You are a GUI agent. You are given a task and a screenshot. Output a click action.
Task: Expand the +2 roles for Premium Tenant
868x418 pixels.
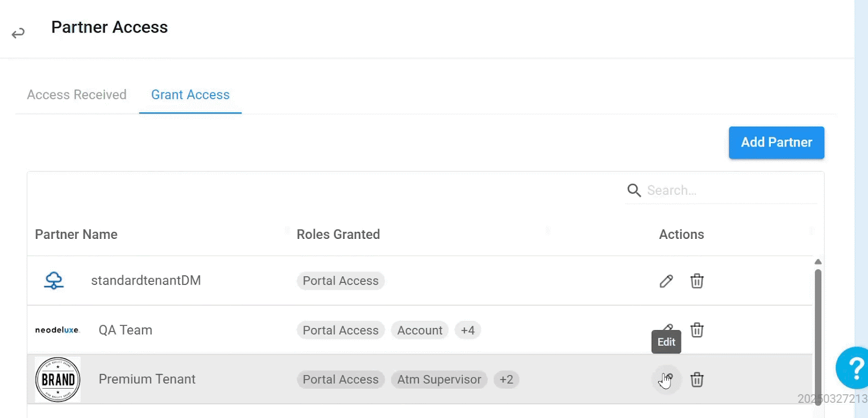(x=506, y=379)
